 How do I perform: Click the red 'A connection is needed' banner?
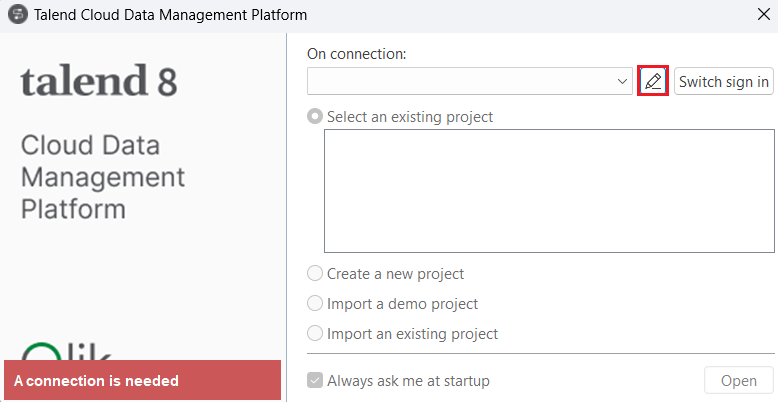click(x=141, y=381)
